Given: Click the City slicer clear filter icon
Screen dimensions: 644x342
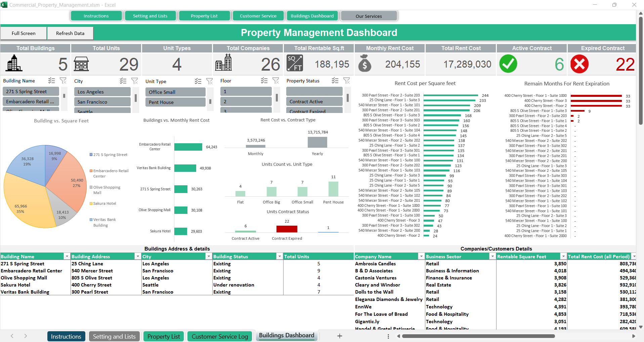Looking at the screenshot, I should click(135, 81).
